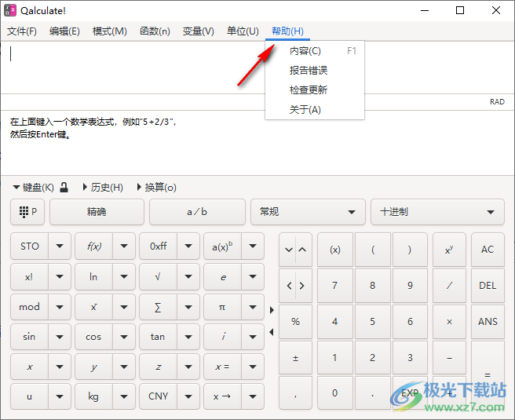The height and width of the screenshot is (420, 515).
Task: Go to previous expression with down chevron
Action: (289, 250)
